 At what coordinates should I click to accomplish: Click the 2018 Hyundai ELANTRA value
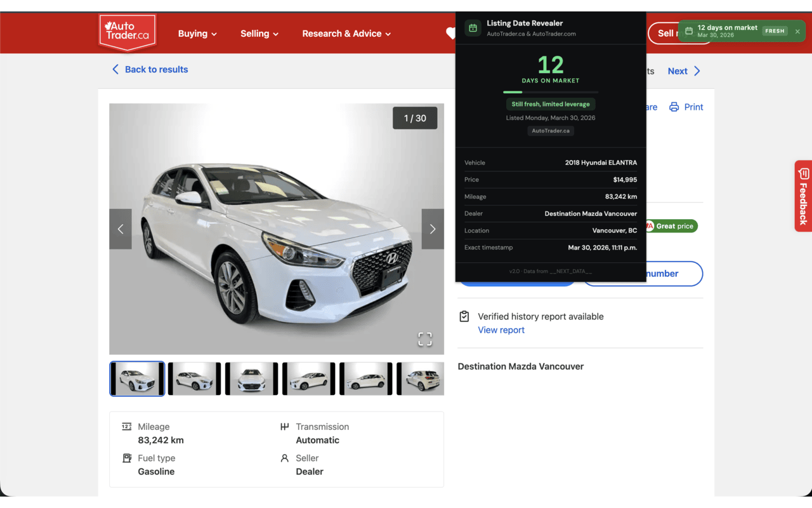tap(601, 163)
